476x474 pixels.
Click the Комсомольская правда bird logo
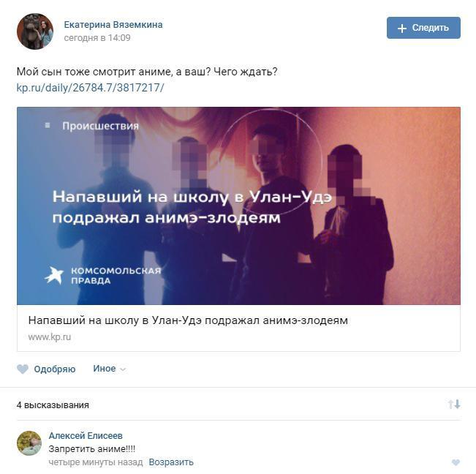tap(54, 276)
